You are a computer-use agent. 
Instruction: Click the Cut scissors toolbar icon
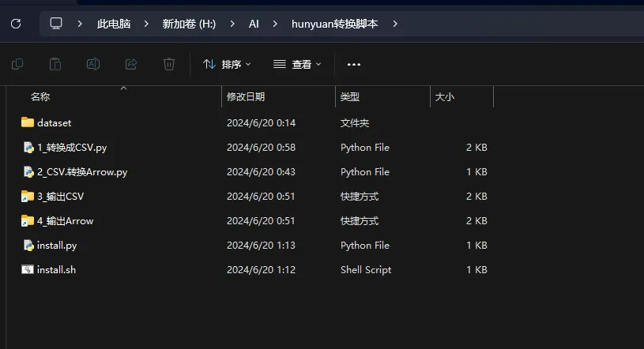point(17,64)
